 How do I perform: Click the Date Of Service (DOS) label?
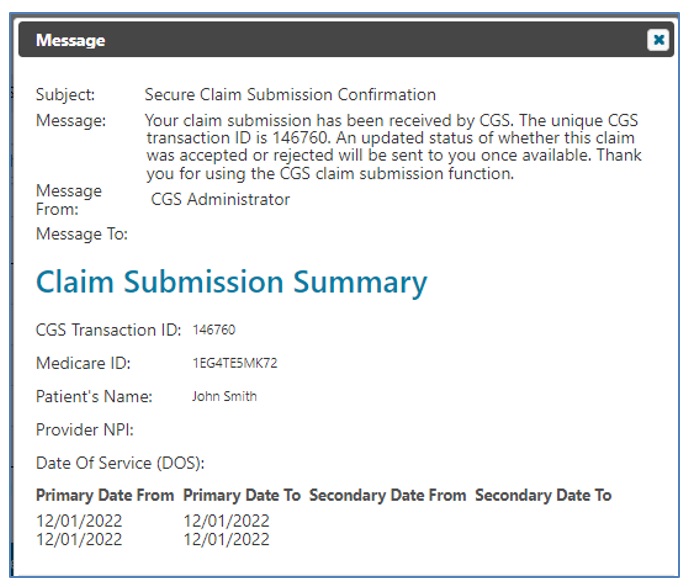[120, 463]
